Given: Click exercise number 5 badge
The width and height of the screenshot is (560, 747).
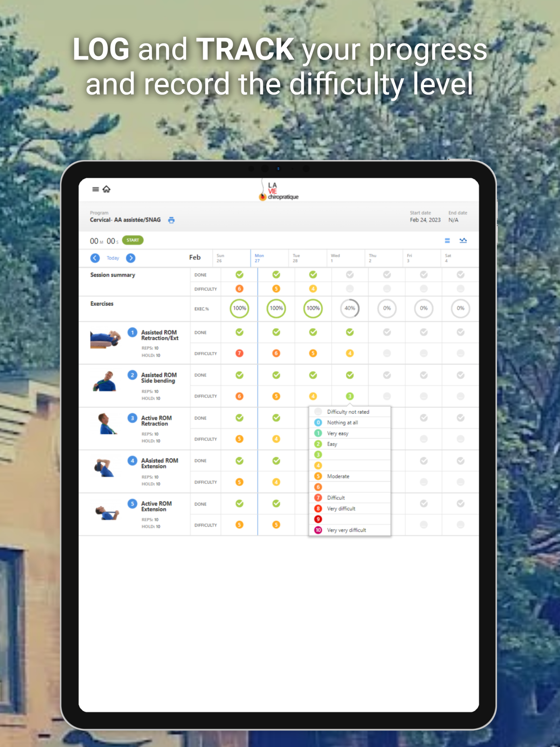Looking at the screenshot, I should (x=132, y=504).
